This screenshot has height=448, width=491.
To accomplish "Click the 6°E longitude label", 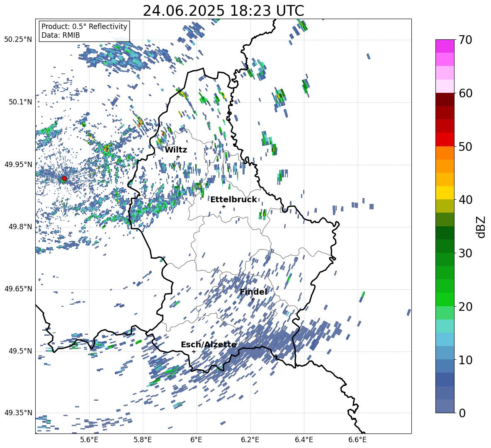I will tap(196, 440).
